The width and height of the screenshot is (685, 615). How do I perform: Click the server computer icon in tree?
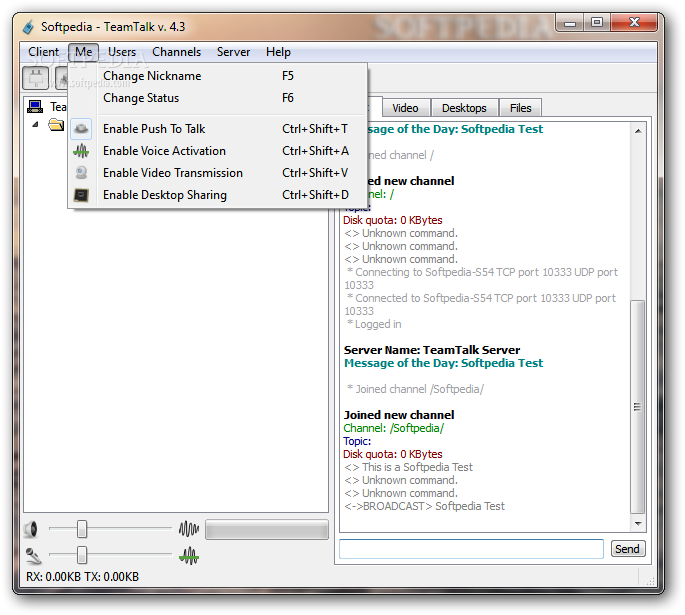tap(35, 106)
